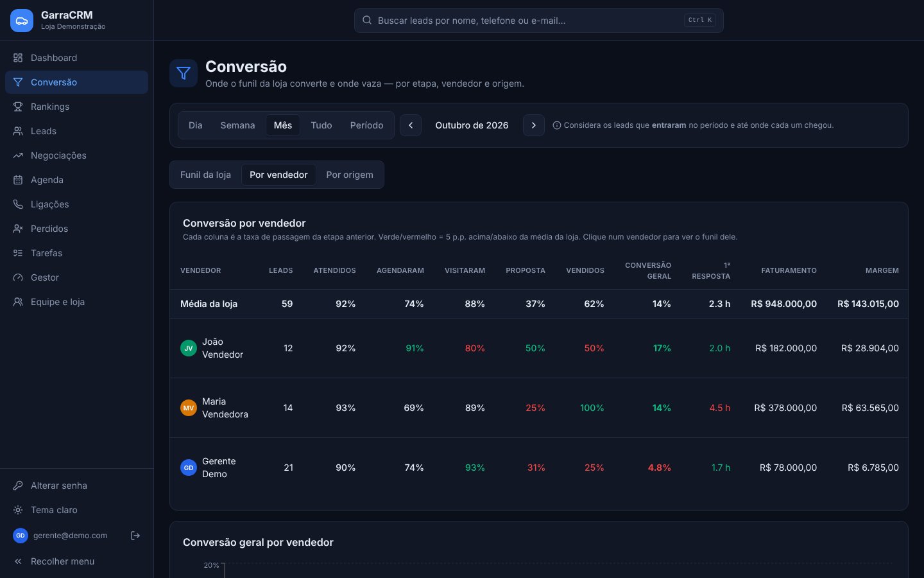
Task: Click the Outubro de 2026 month label
Action: tap(472, 125)
